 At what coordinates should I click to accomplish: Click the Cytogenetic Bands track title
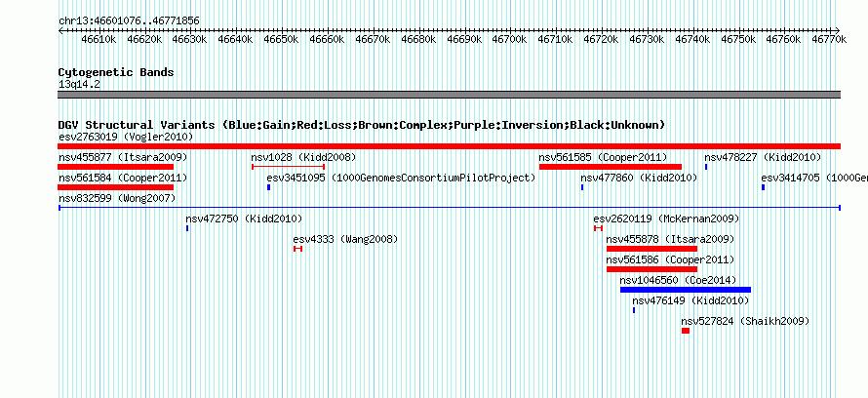pos(116,72)
